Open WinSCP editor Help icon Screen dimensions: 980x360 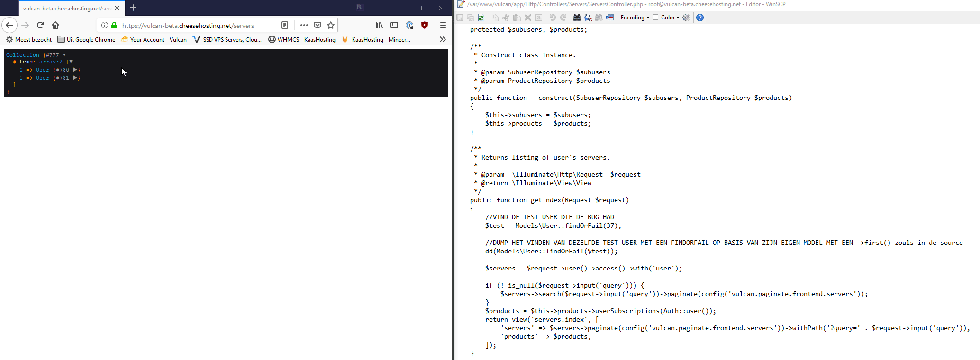(x=700, y=18)
